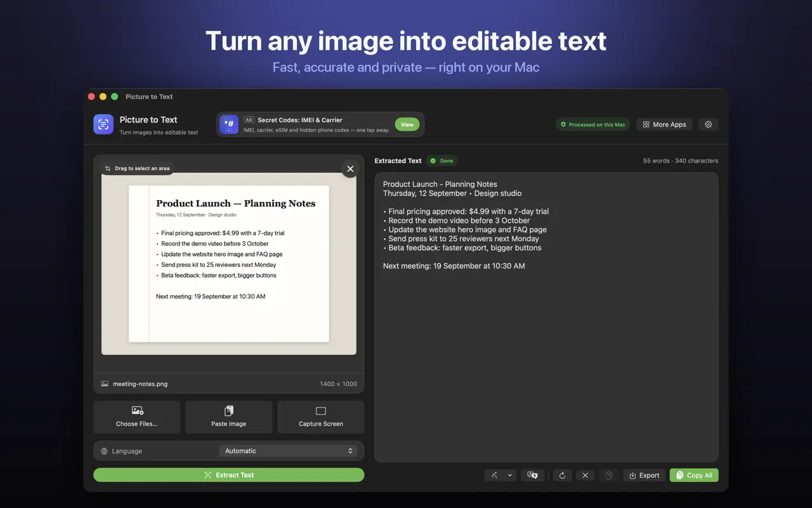Click the translate text icon
The width and height of the screenshot is (812, 508).
533,475
